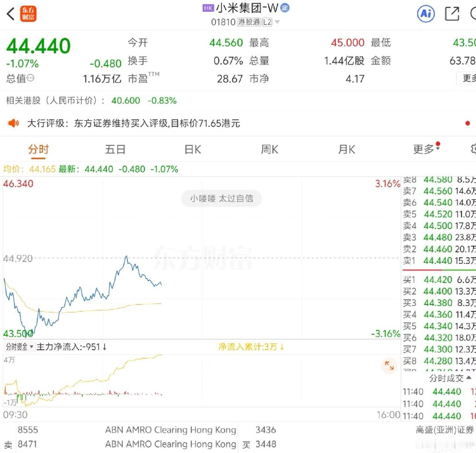Toggle the 净流入累计 indicator label

(251, 346)
